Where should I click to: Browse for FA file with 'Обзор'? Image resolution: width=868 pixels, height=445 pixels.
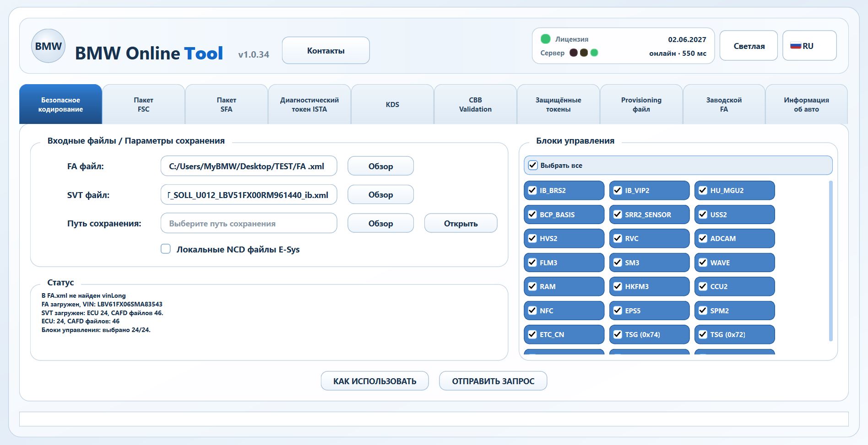click(x=380, y=166)
